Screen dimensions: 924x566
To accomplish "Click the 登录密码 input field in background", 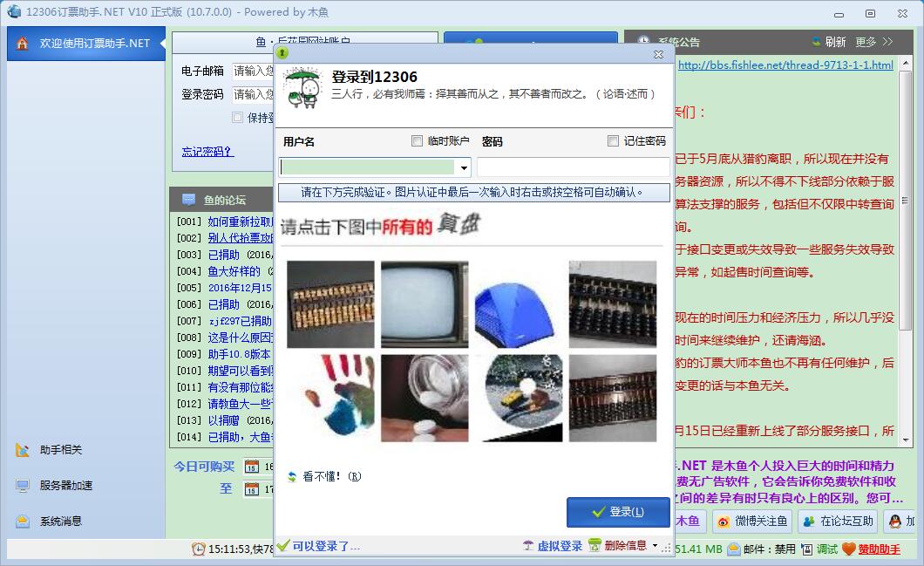I will coord(254,94).
